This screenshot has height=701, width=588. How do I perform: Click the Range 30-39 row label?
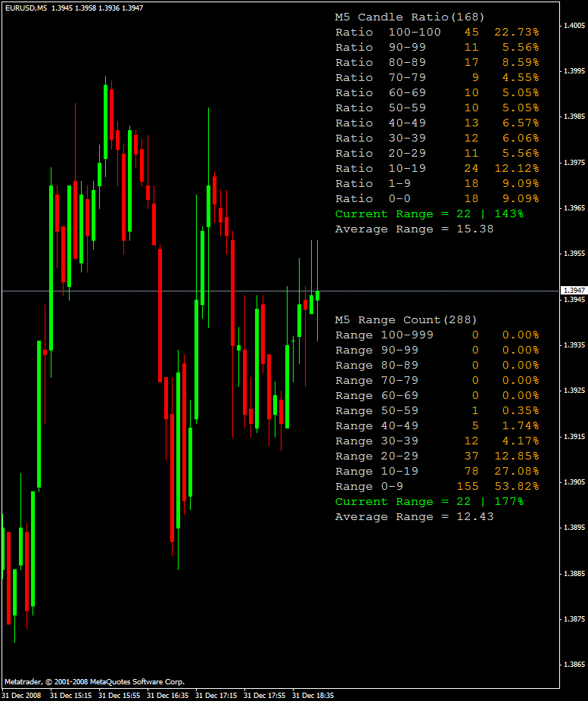tap(377, 441)
